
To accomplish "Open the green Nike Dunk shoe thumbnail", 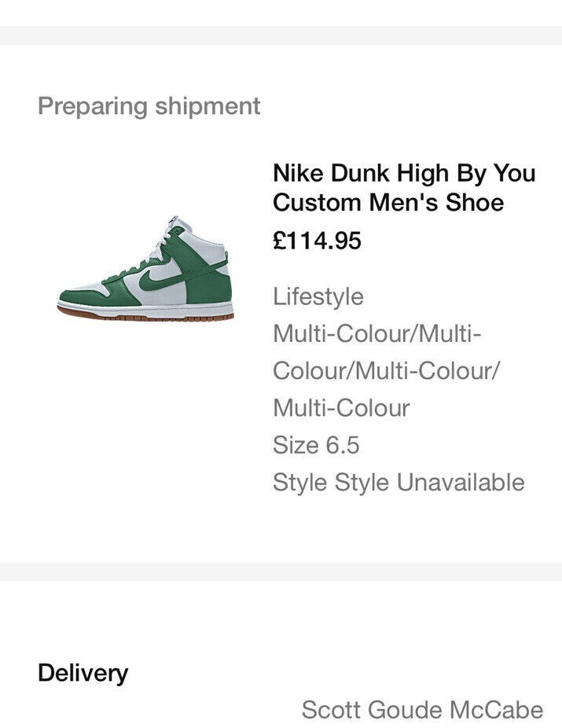I will tap(145, 268).
